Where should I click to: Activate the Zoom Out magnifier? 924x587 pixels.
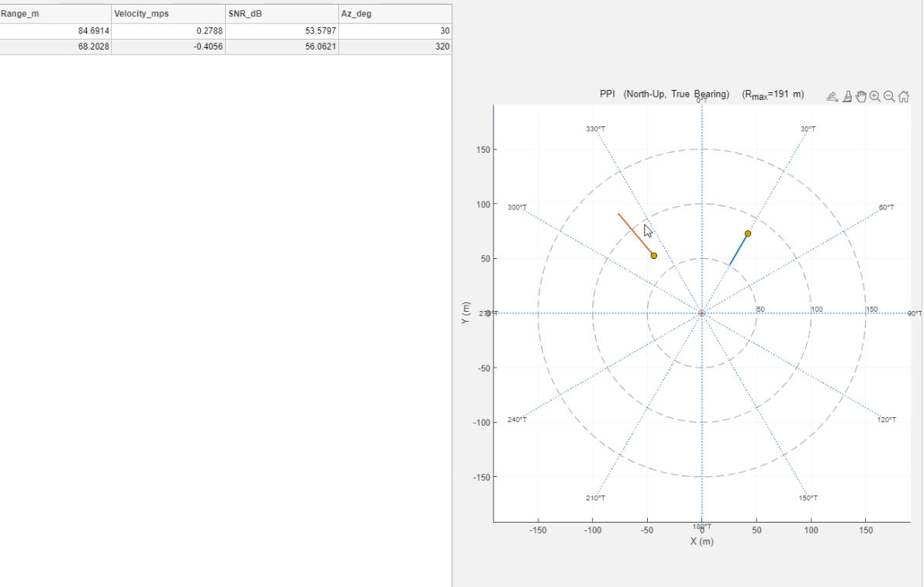click(889, 97)
